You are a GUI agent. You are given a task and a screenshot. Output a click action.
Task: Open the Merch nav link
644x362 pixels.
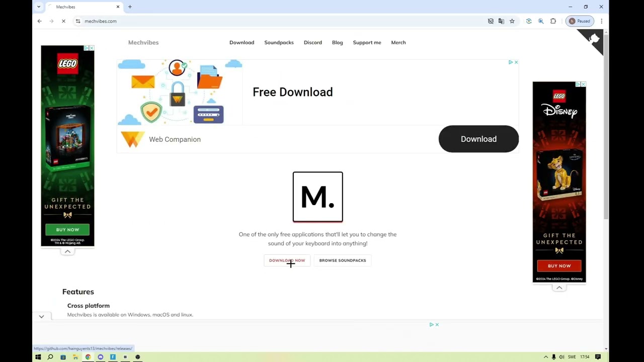point(398,42)
